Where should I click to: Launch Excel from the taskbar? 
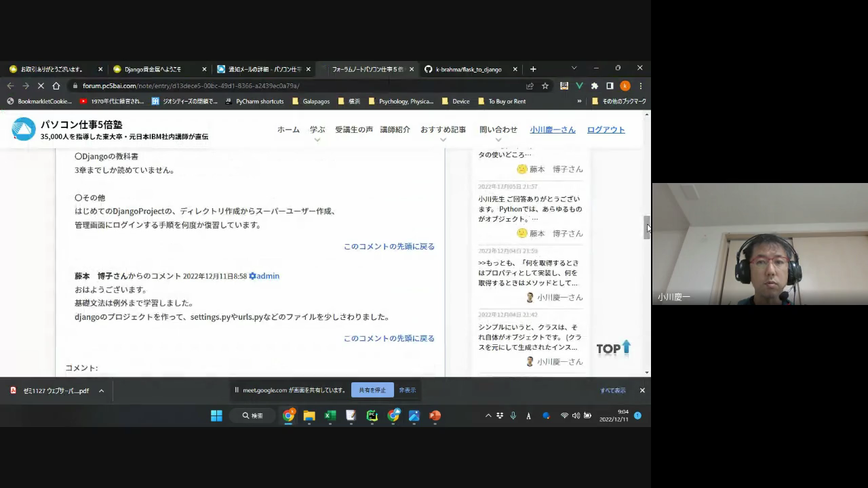coord(330,415)
